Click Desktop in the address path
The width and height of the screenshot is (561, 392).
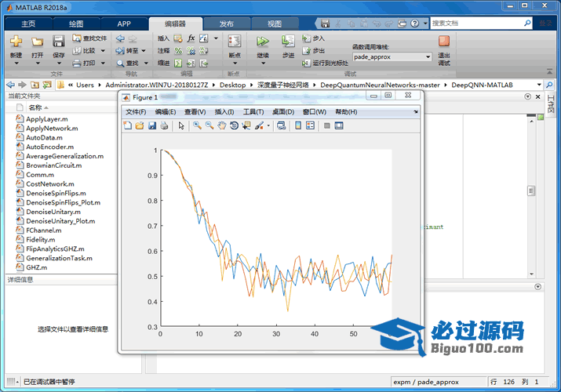pyautogui.click(x=232, y=85)
